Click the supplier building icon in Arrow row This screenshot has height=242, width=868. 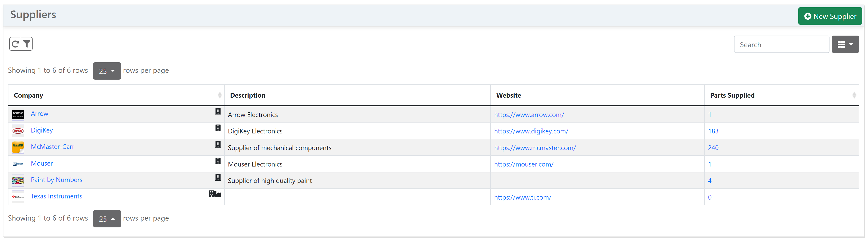click(218, 111)
